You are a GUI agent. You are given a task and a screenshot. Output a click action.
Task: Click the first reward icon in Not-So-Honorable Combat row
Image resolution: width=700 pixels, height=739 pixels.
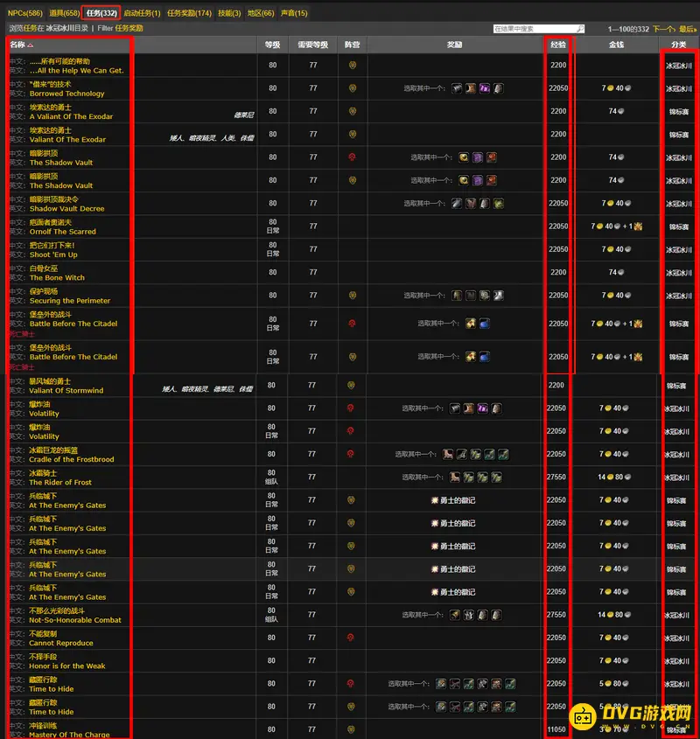[454, 615]
